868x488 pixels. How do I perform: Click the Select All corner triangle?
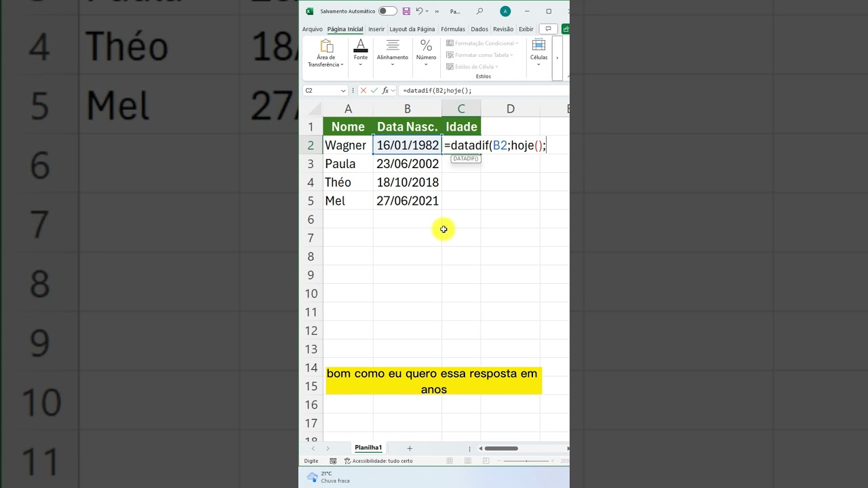coord(315,110)
